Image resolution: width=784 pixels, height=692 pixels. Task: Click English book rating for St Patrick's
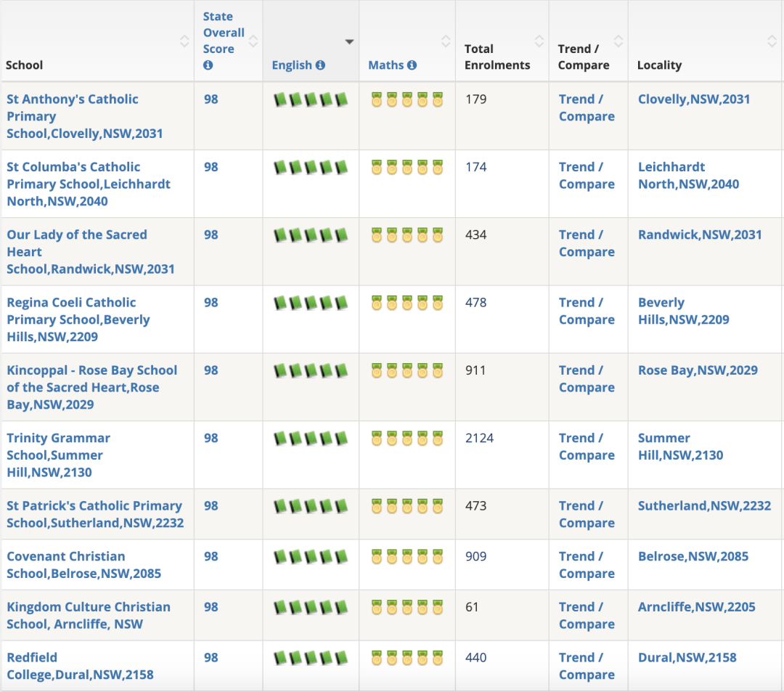[x=311, y=506]
